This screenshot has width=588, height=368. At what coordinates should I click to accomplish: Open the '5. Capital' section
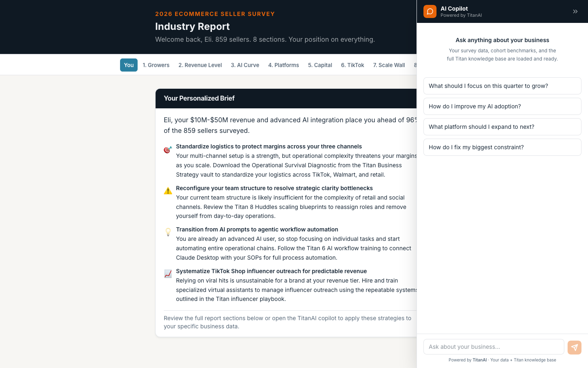320,65
